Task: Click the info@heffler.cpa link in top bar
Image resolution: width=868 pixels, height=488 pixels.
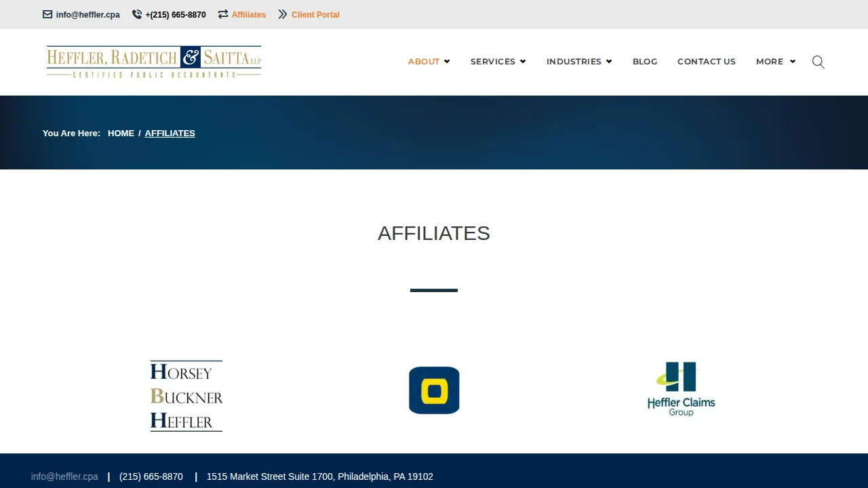Action: click(88, 15)
